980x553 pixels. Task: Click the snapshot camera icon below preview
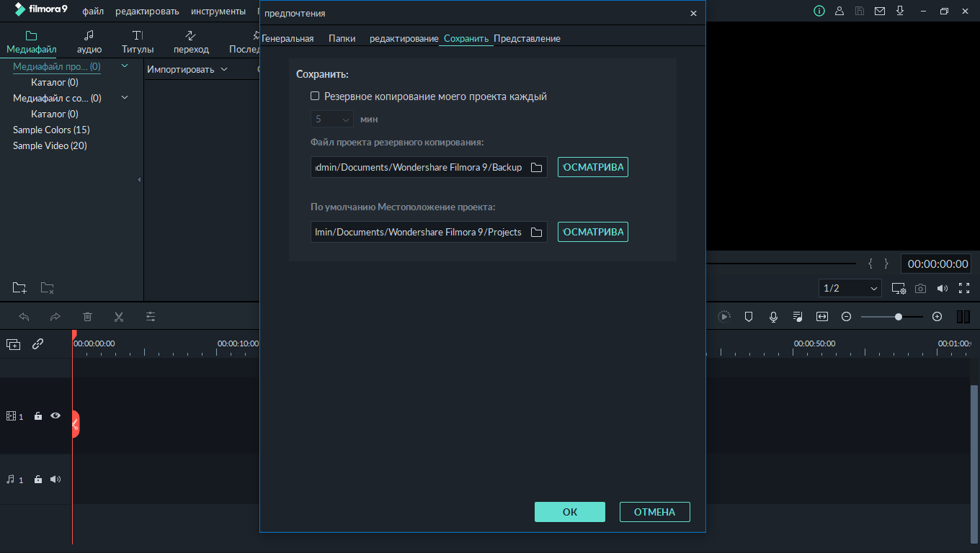920,288
